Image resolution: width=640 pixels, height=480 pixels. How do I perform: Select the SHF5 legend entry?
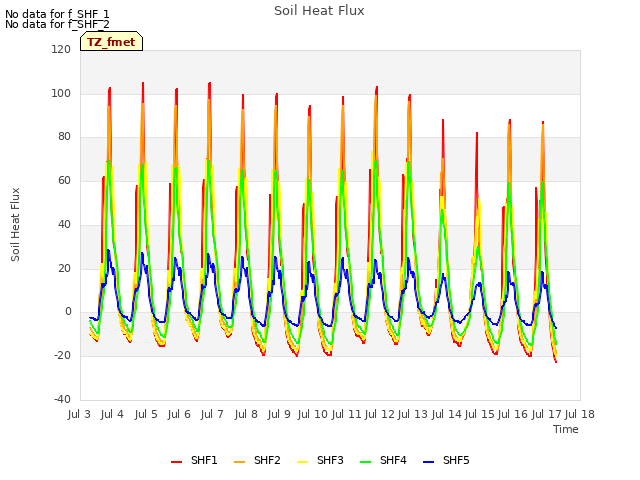[x=446, y=460]
